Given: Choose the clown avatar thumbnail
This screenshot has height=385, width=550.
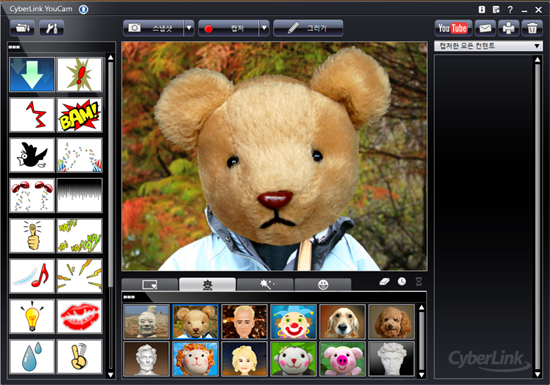Looking at the screenshot, I should (x=293, y=322).
